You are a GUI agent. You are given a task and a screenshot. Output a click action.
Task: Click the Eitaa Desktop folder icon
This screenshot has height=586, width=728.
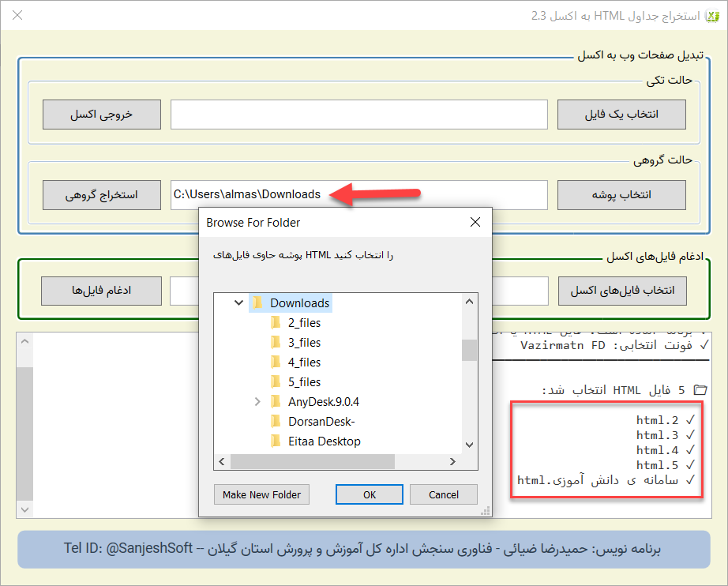[x=276, y=441]
